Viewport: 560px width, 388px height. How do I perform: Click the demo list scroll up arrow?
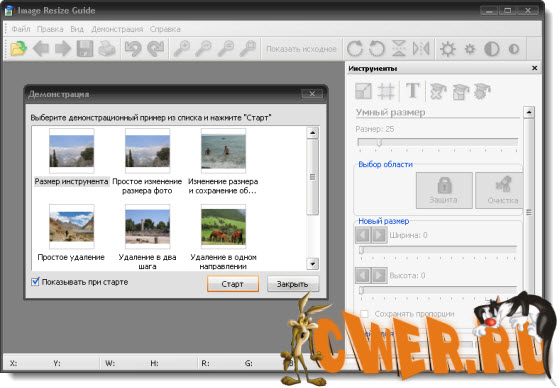coord(312,133)
